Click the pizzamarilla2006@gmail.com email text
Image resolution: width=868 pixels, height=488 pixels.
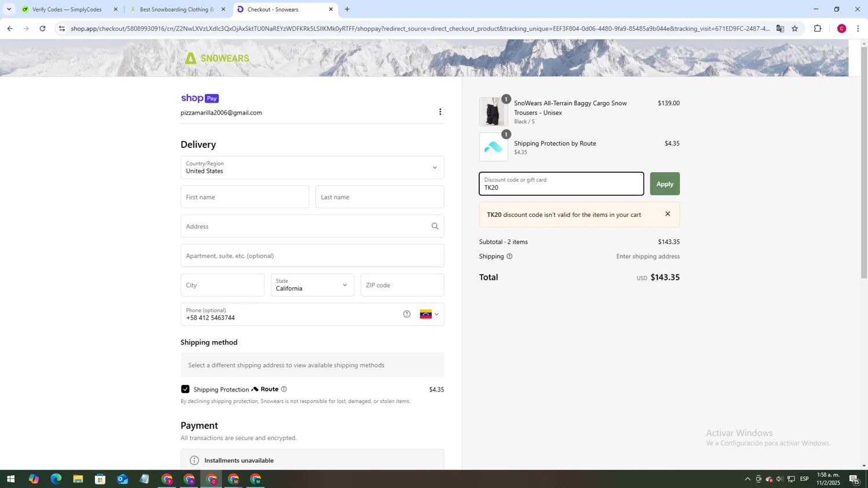coord(221,113)
